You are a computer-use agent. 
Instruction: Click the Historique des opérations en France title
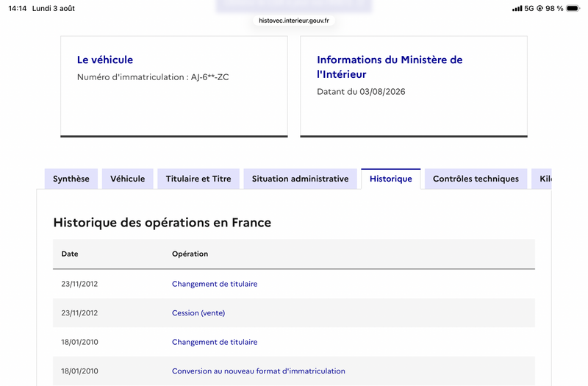162,223
